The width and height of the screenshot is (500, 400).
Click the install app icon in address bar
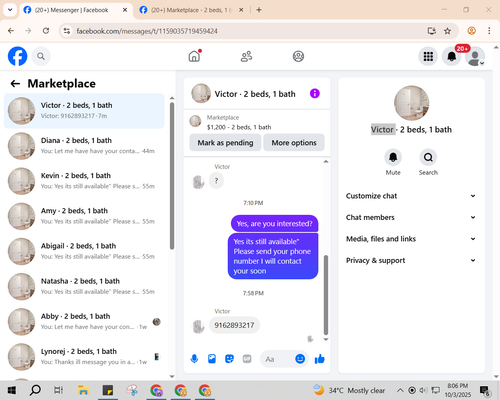432,31
